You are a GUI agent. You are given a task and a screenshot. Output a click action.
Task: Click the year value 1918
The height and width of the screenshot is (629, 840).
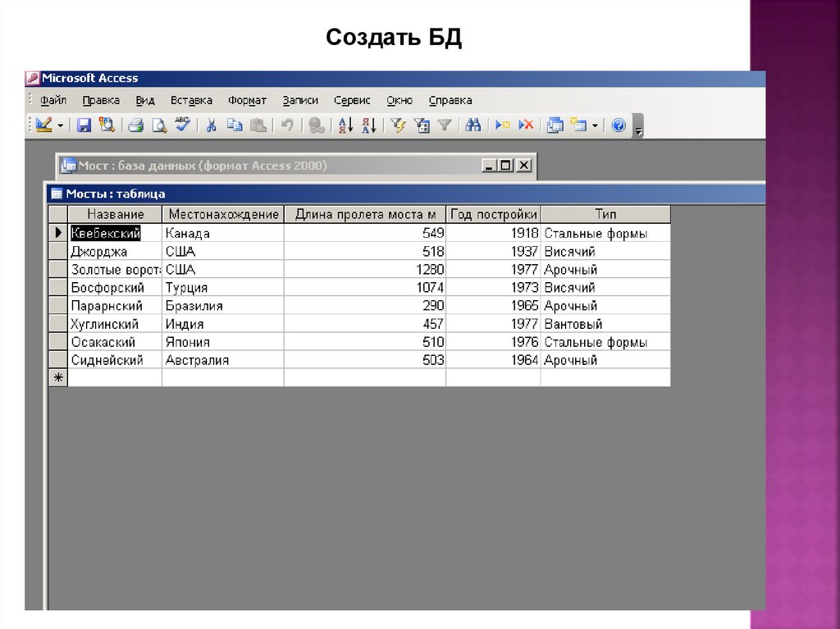493,233
